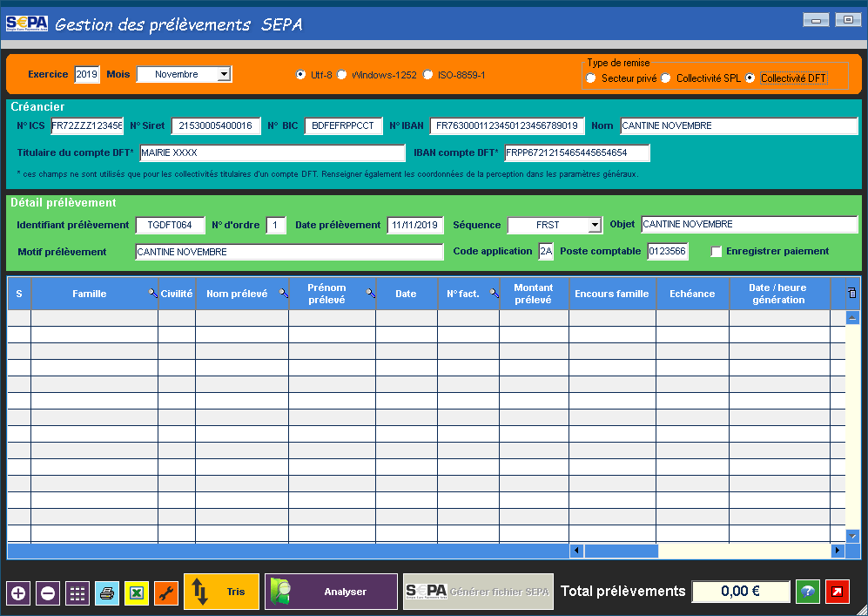Select the Windows-1252 encoding option

point(342,75)
